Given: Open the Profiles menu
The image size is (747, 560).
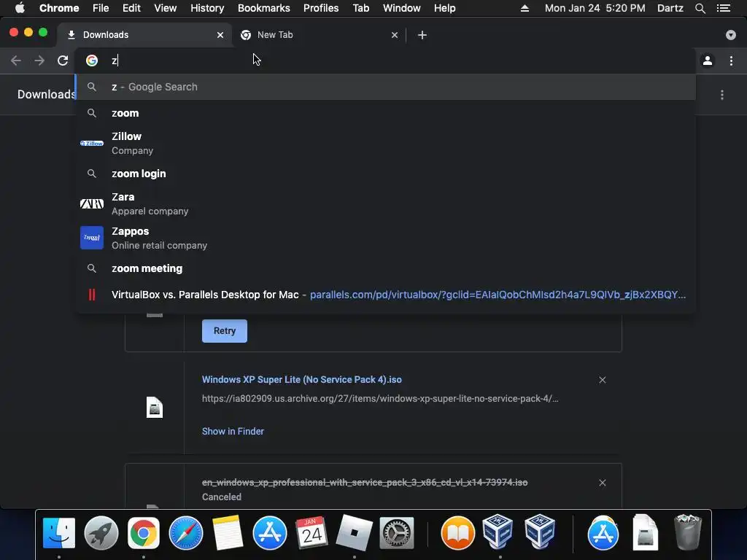Looking at the screenshot, I should tap(321, 8).
